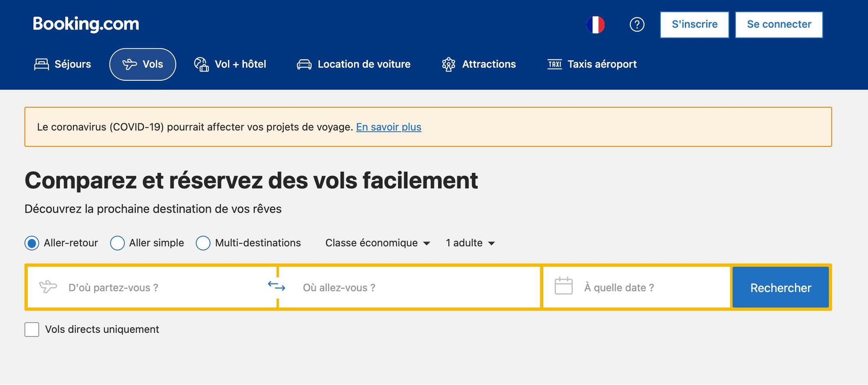Click the bed icon next to Séjours
868x385 pixels.
42,64
